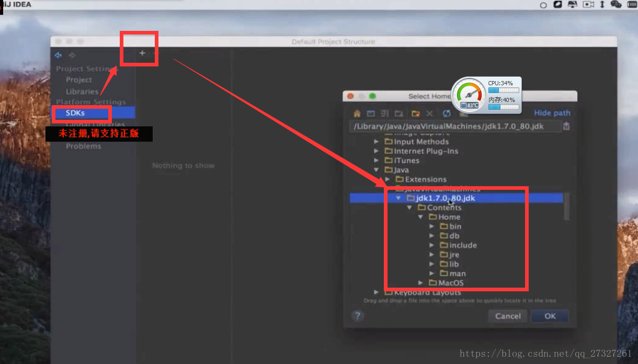
Task: Collapse jdk1.7.0_80.jdk node
Action: [x=398, y=198]
